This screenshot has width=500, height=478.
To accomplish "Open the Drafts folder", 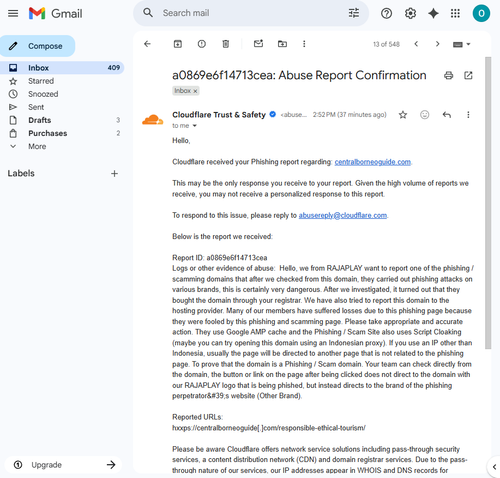I will click(62, 120).
